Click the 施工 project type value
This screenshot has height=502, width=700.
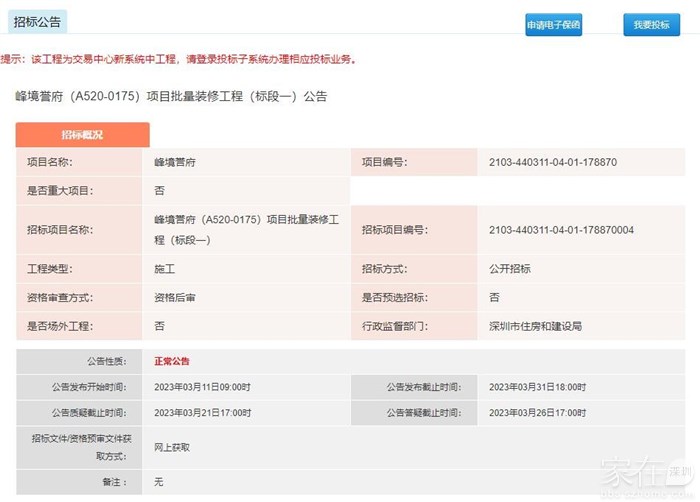click(164, 269)
